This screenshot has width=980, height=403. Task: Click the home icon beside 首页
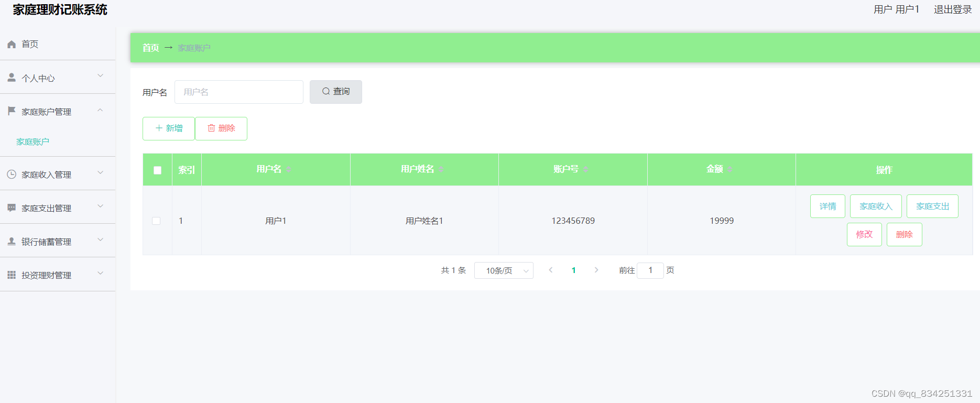[x=12, y=45]
